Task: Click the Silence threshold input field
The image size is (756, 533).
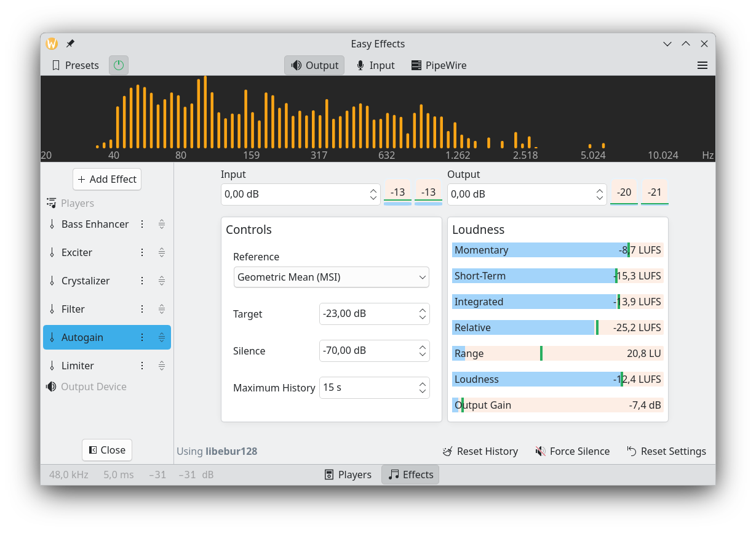Action: point(367,351)
